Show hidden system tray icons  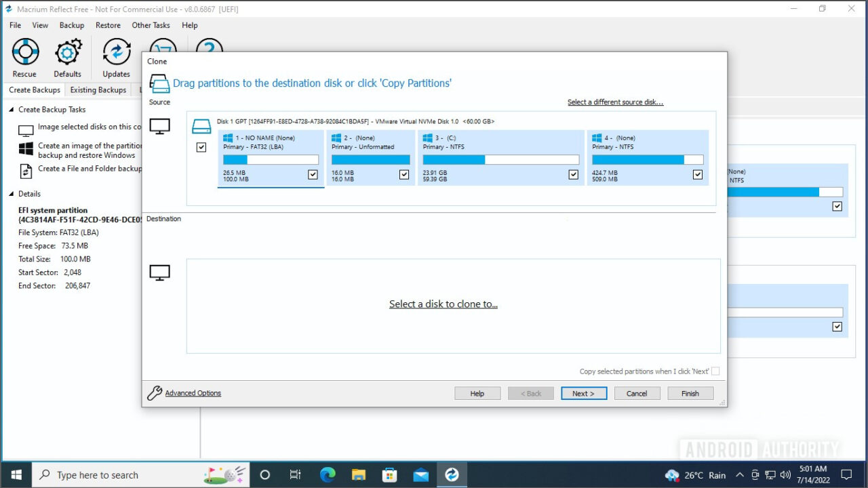740,475
